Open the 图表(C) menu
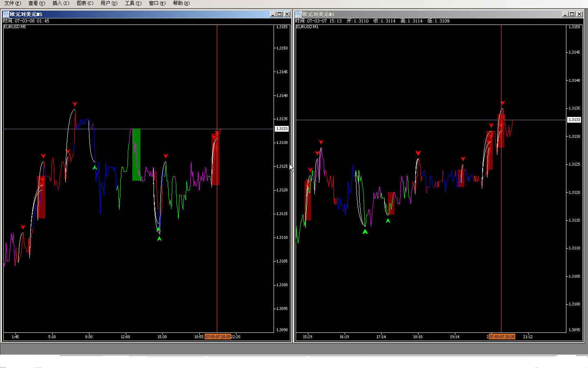This screenshot has height=368, width=588. click(85, 3)
